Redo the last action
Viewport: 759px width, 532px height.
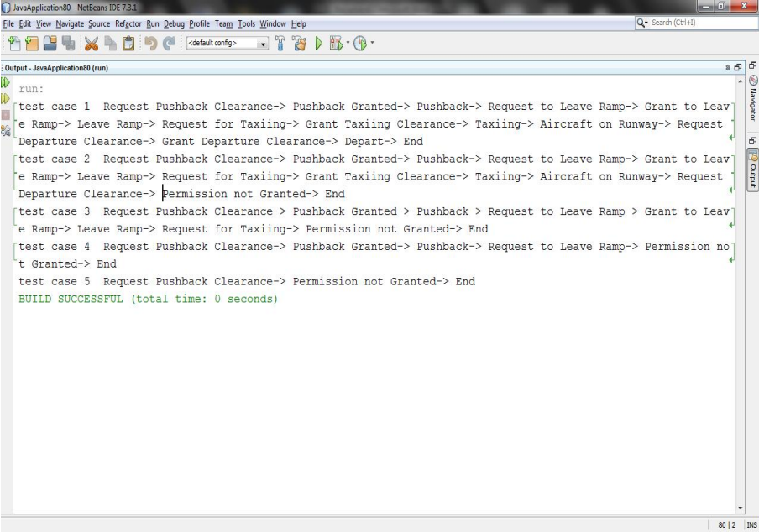169,44
